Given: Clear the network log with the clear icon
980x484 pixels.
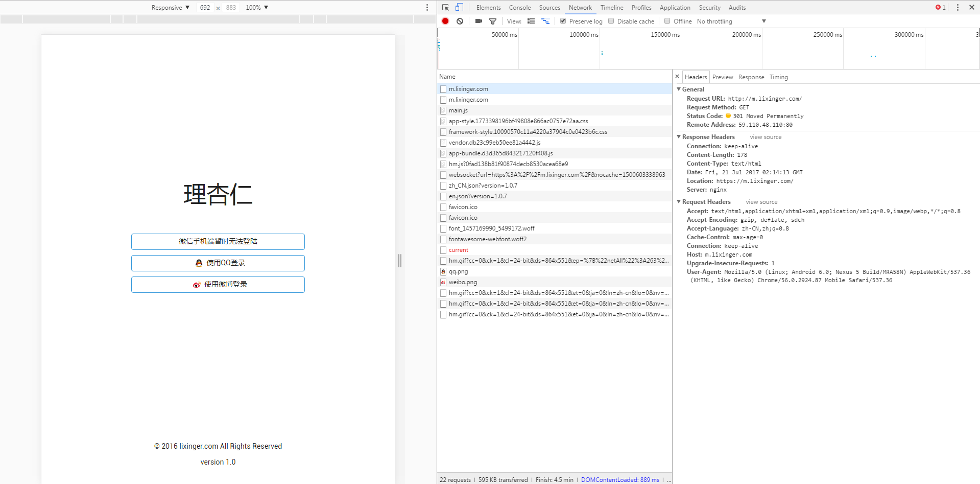Looking at the screenshot, I should tap(460, 21).
